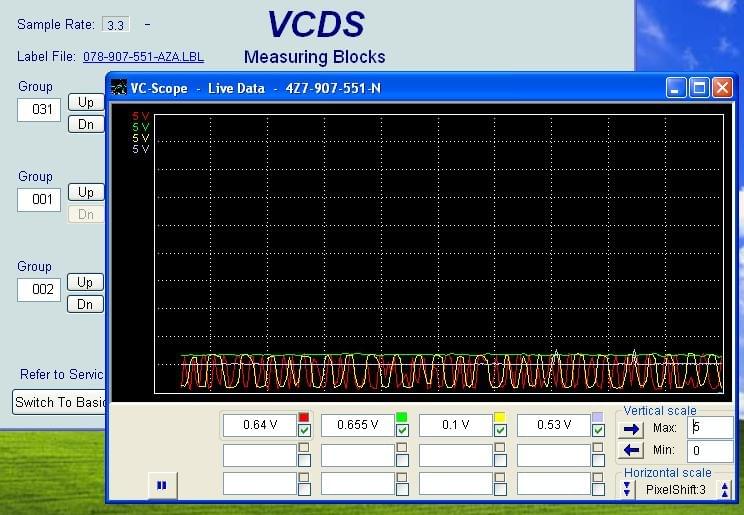Screen dimensions: 744x515
Task: Click Up button beside Group 031
Action: [86, 102]
